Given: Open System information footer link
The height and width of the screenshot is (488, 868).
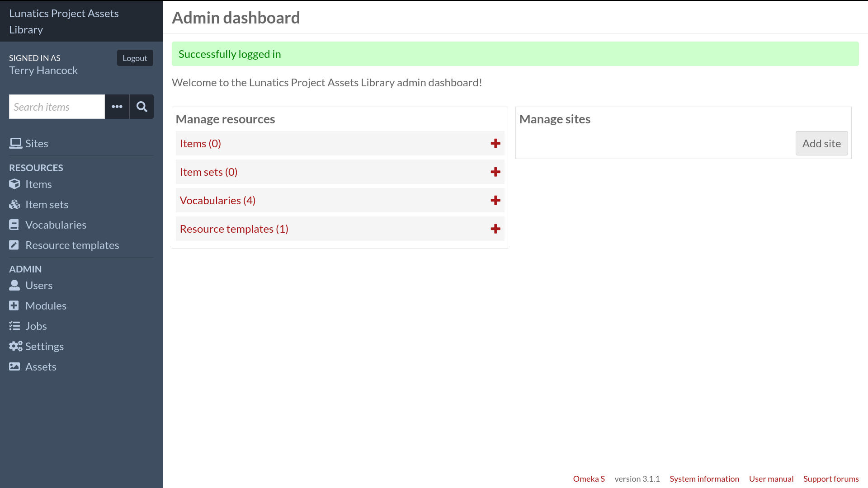Looking at the screenshot, I should pos(704,479).
